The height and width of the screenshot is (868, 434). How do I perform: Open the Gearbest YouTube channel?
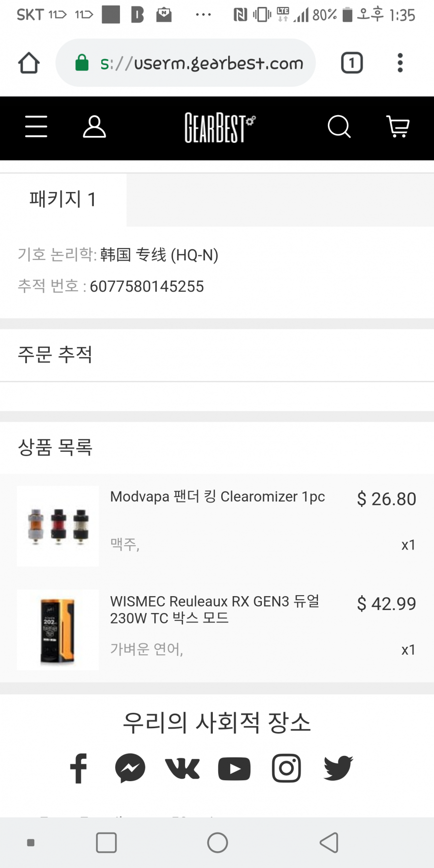pos(234,768)
